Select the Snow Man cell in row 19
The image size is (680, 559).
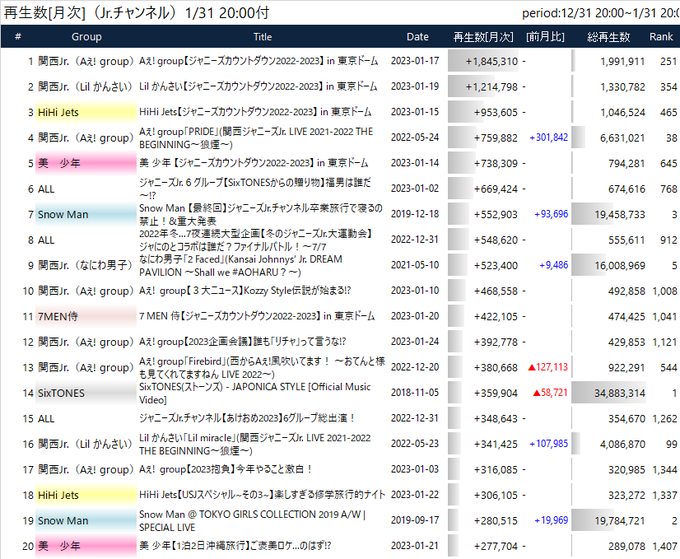[x=86, y=521]
